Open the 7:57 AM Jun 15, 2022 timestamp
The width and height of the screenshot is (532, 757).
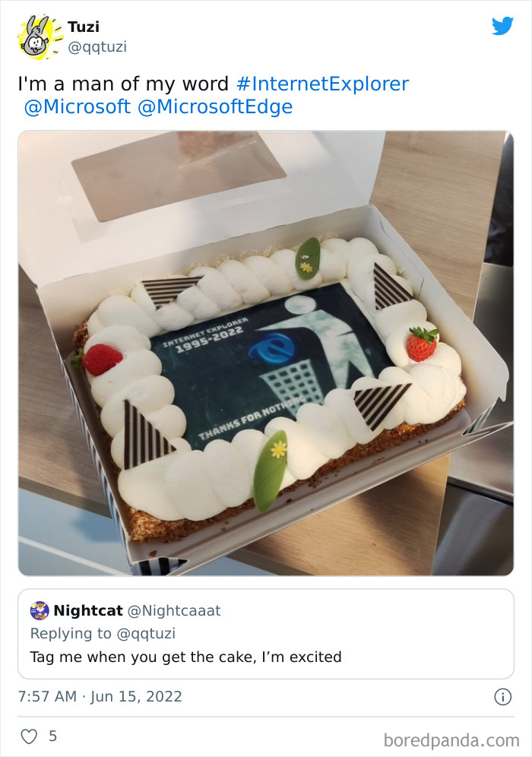pyautogui.click(x=100, y=697)
